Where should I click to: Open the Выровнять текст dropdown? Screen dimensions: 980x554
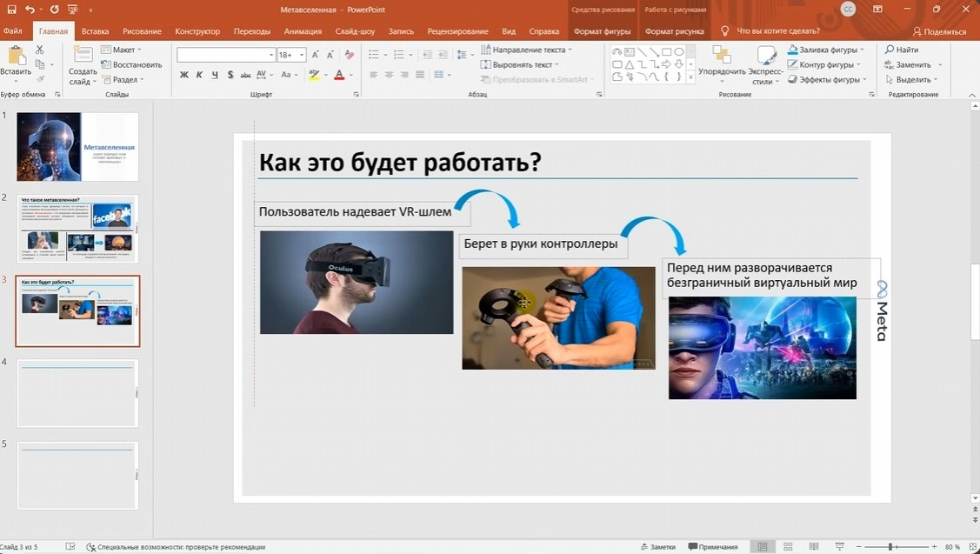click(519, 64)
